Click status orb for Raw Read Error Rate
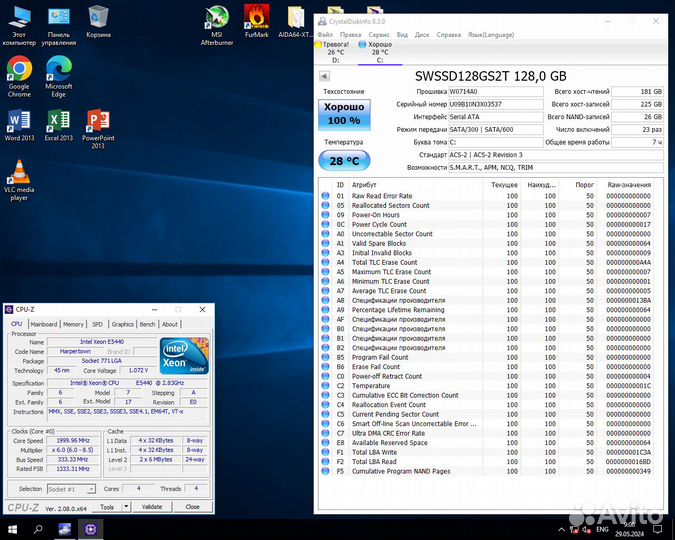Image resolution: width=675 pixels, height=540 pixels. [x=325, y=196]
